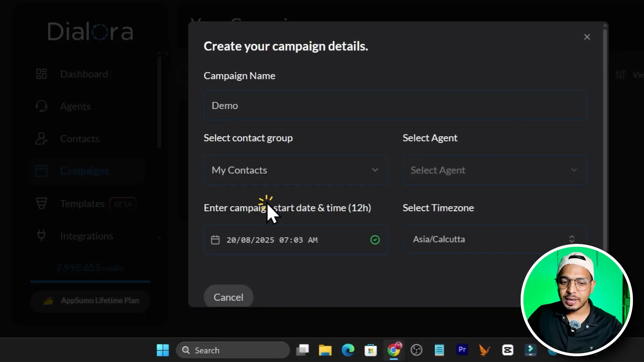Go to Campaigns in sidebar

[85, 171]
